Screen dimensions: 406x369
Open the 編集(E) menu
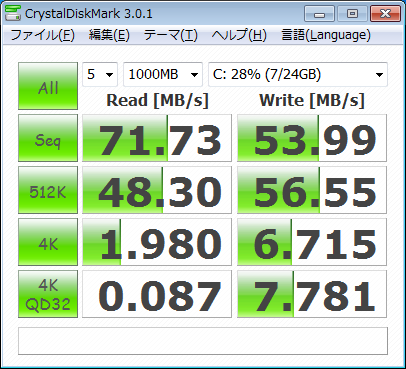pyautogui.click(x=109, y=35)
